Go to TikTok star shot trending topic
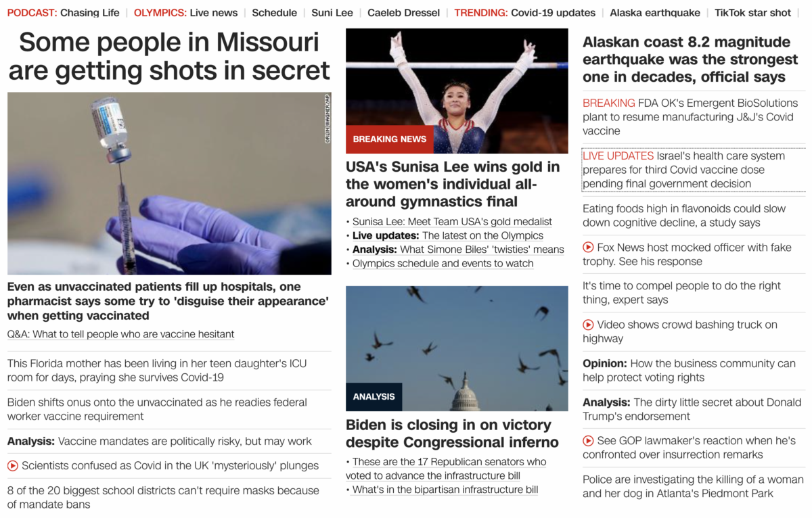 coord(753,13)
